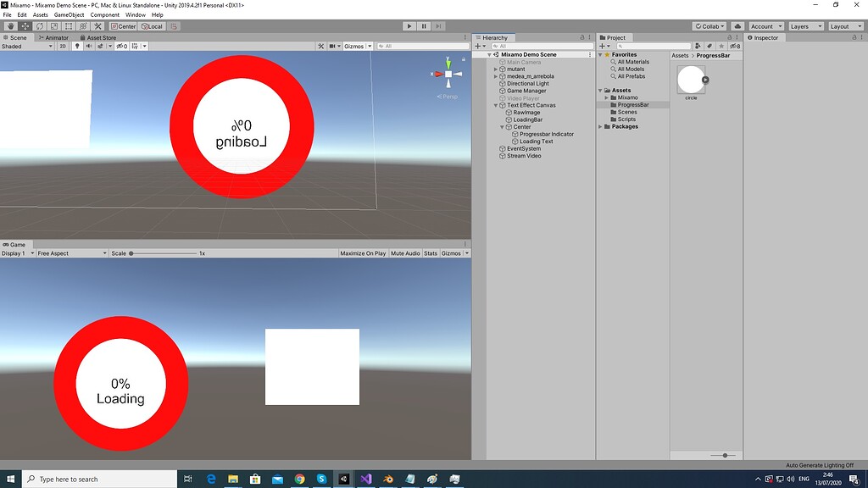Toggle 2D mode in the Scene view
This screenshot has height=488, width=868.
coord(64,47)
